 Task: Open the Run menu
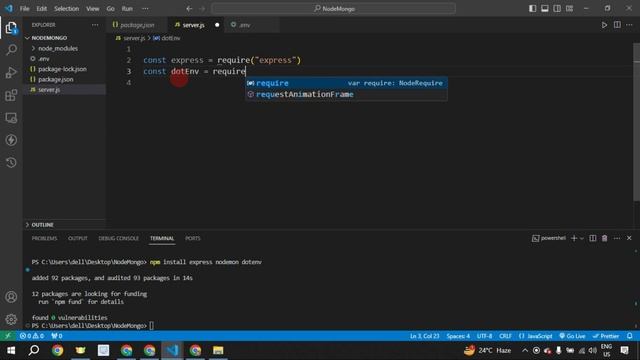[127, 9]
